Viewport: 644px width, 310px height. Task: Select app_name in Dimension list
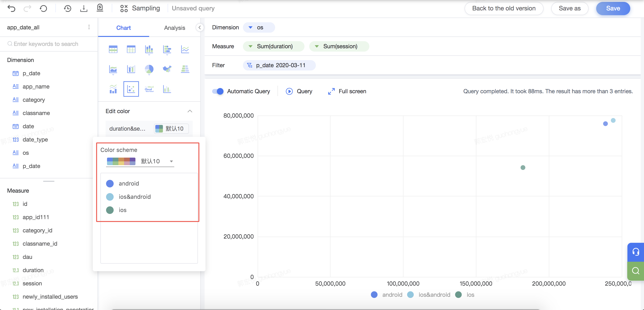pyautogui.click(x=36, y=86)
